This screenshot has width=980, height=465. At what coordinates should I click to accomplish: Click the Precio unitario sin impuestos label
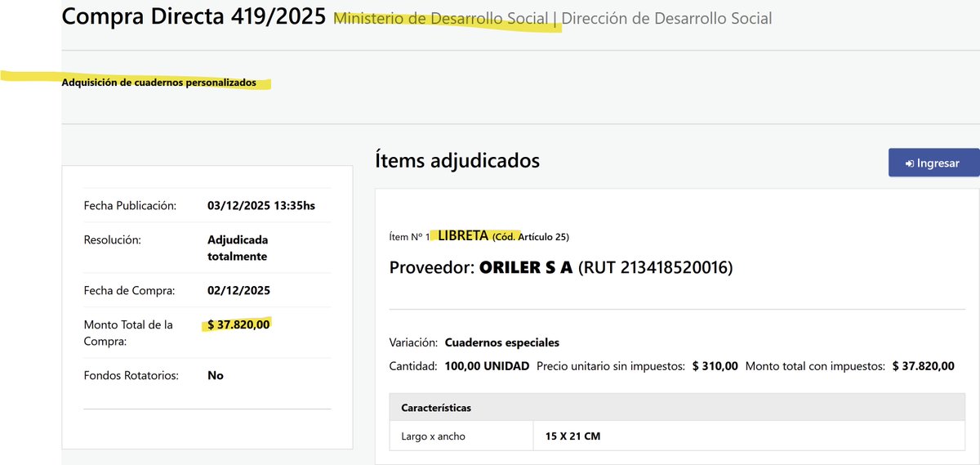611,366
